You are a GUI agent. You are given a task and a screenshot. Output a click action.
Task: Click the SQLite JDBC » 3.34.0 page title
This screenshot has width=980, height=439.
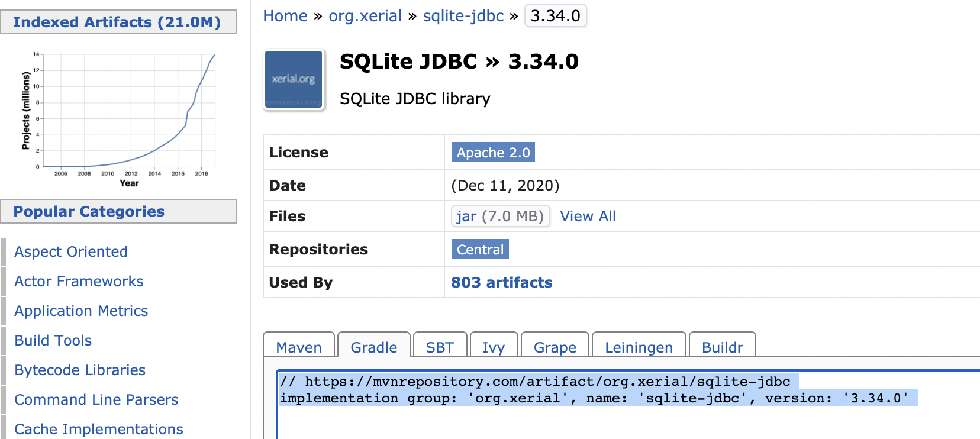tap(459, 62)
